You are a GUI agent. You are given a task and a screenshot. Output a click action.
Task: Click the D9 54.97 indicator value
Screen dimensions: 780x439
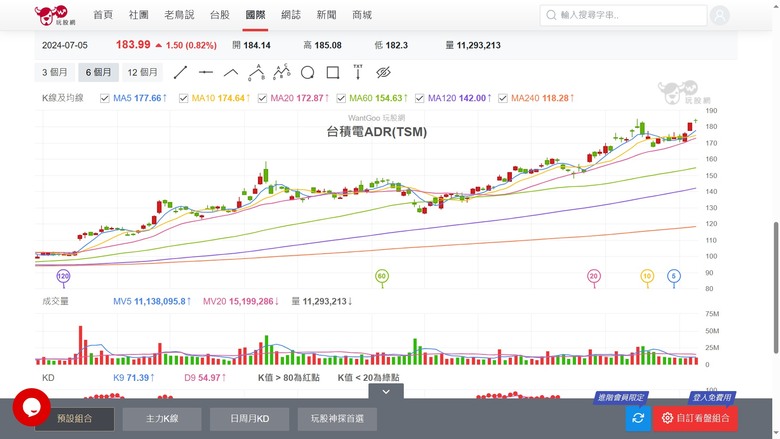[205, 378]
